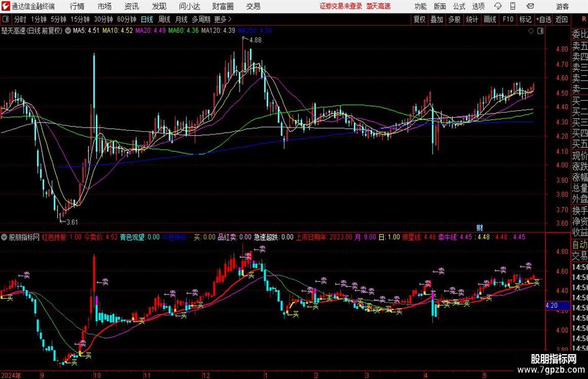This screenshot has height=379, width=588.
Task: Select the 周线 weekly chart tab
Action: pyautogui.click(x=164, y=19)
